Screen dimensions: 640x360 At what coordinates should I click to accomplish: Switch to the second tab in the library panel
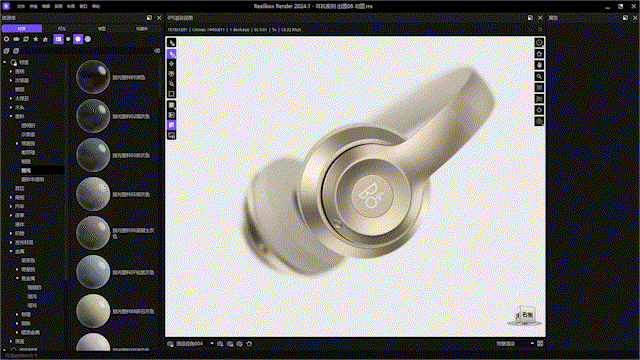pyautogui.click(x=62, y=29)
